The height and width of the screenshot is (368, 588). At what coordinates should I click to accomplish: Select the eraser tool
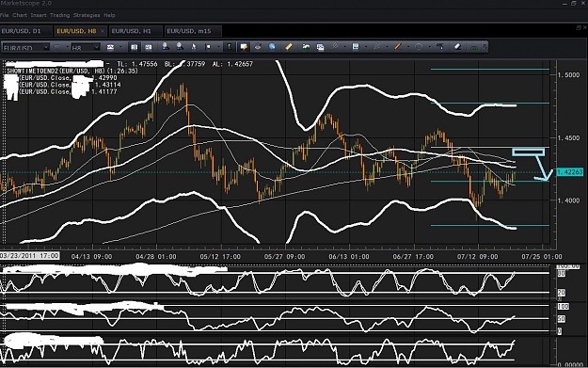coord(457,47)
